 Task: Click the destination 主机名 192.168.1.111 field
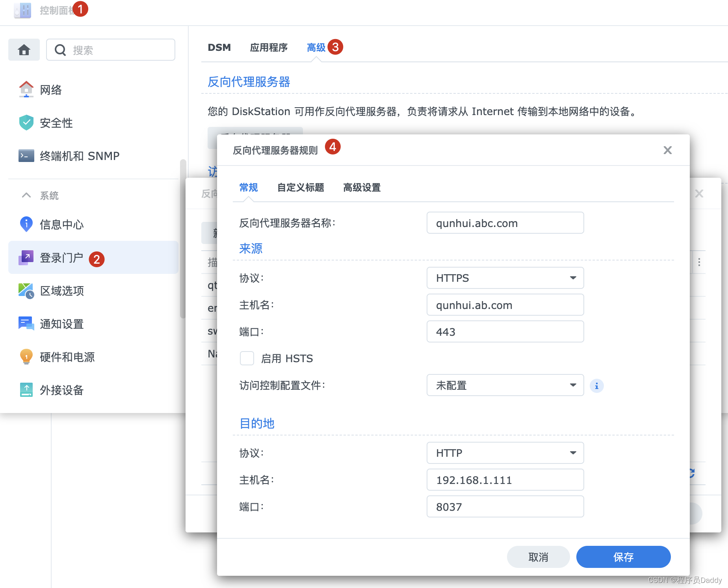click(x=505, y=480)
